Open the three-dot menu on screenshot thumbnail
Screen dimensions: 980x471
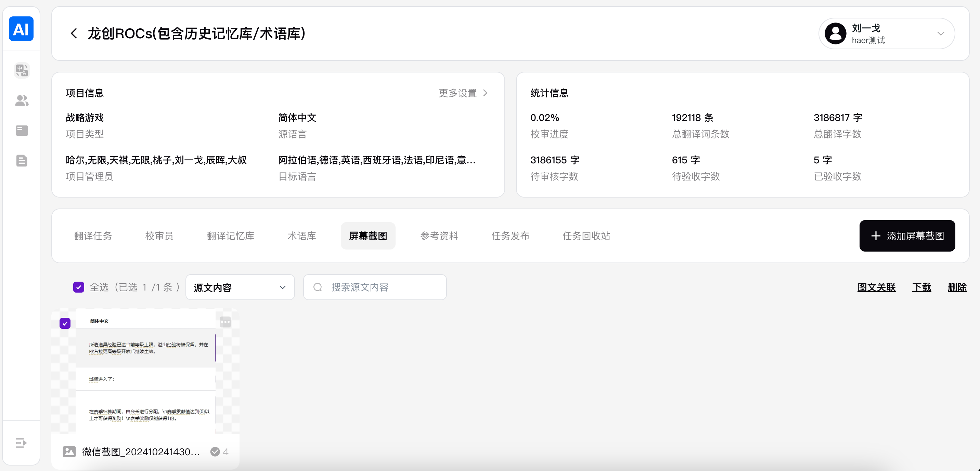[x=225, y=322]
